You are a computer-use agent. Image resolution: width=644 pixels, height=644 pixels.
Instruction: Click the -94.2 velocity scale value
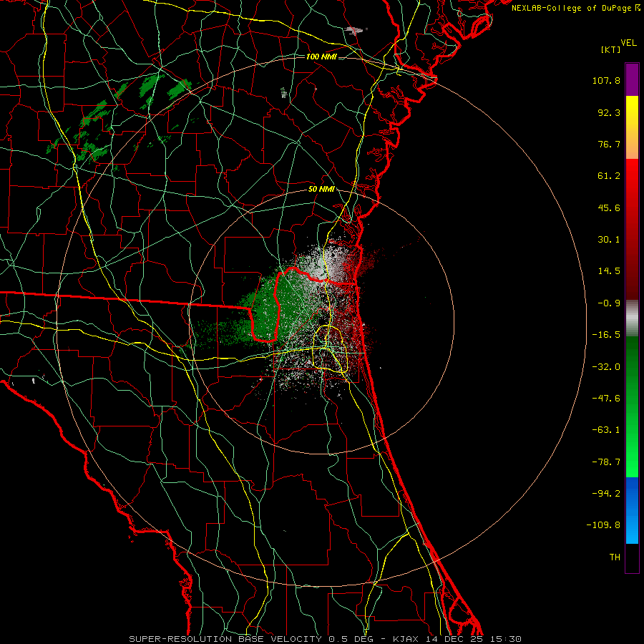coord(606,494)
